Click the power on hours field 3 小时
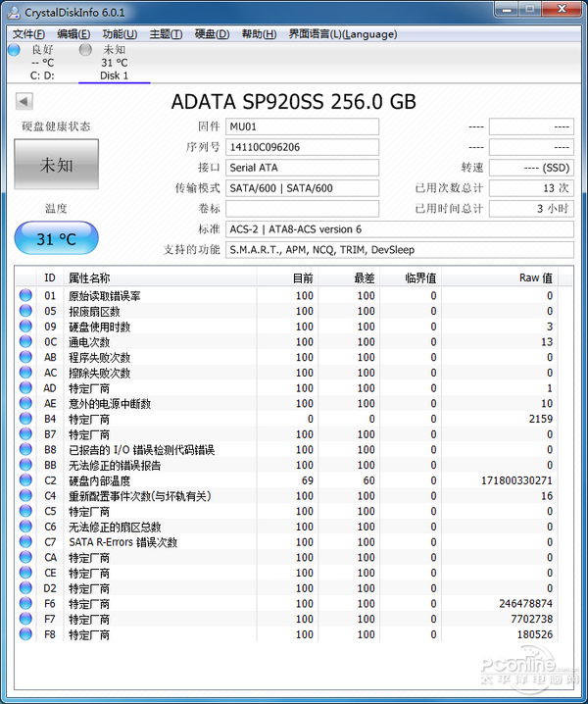Viewport: 588px width, 704px height. click(531, 209)
